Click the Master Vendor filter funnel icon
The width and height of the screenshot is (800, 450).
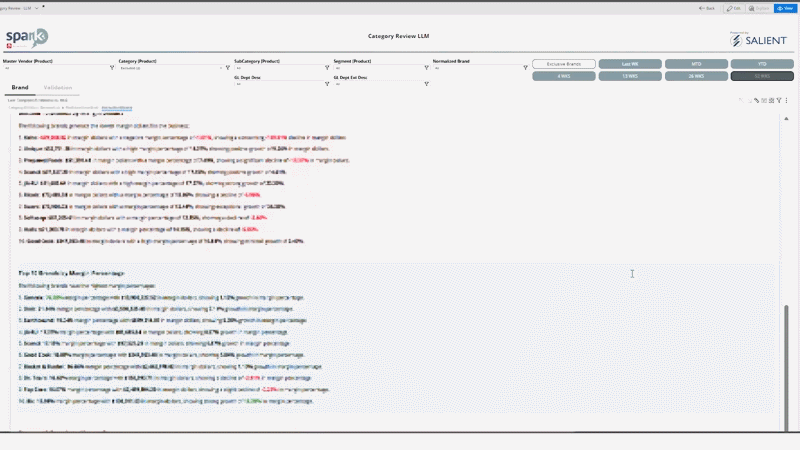(x=112, y=68)
